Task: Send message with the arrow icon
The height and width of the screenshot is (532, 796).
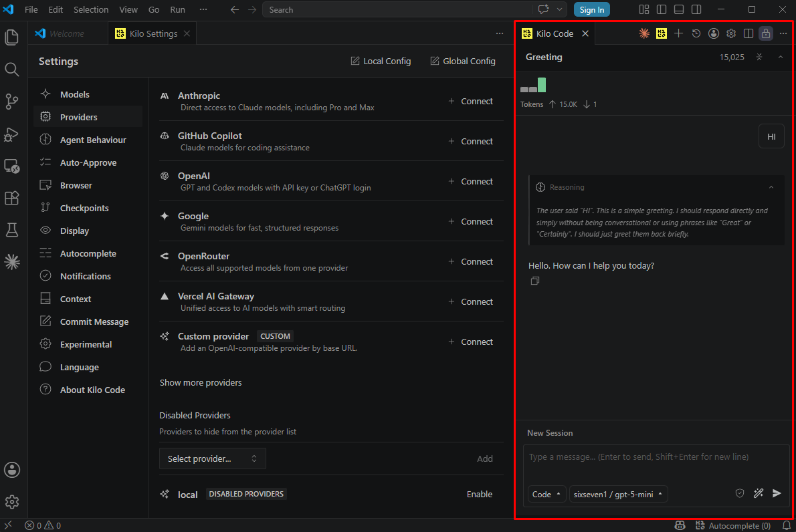Action: click(777, 493)
